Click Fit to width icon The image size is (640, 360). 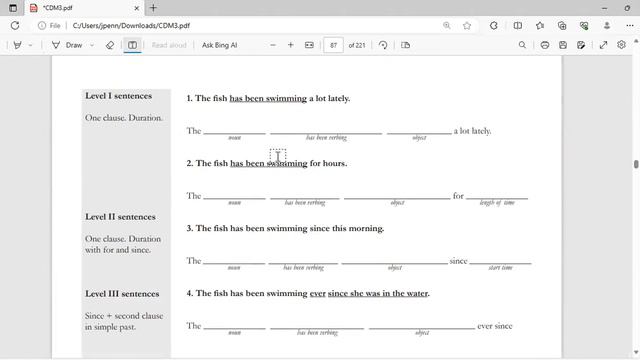(x=309, y=45)
